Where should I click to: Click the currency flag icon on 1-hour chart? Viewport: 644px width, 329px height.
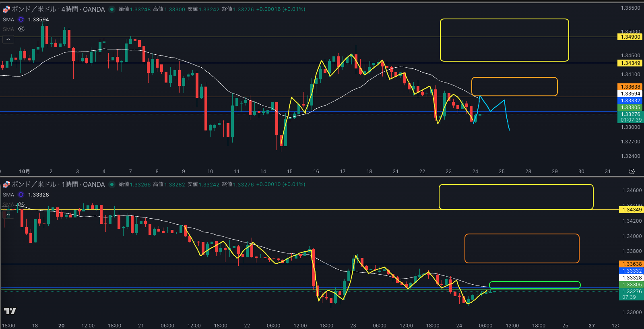(6, 184)
